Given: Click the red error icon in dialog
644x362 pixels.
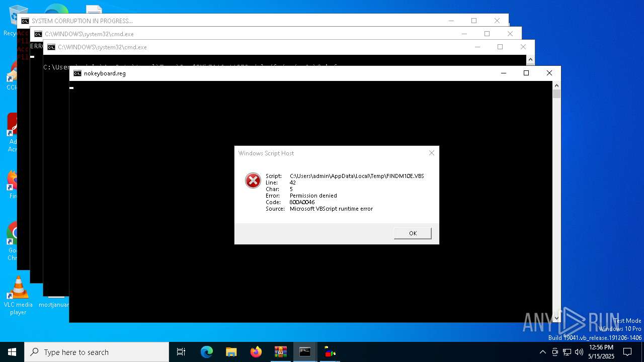Looking at the screenshot, I should point(253,180).
